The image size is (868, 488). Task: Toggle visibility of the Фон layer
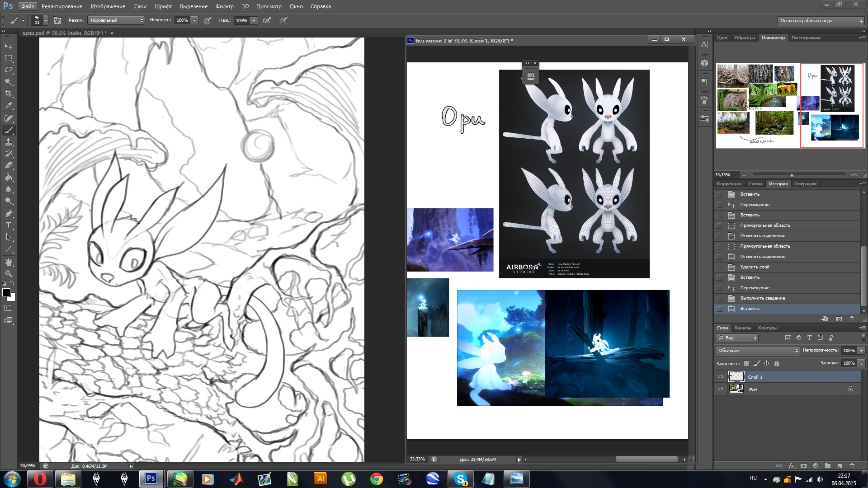[721, 389]
